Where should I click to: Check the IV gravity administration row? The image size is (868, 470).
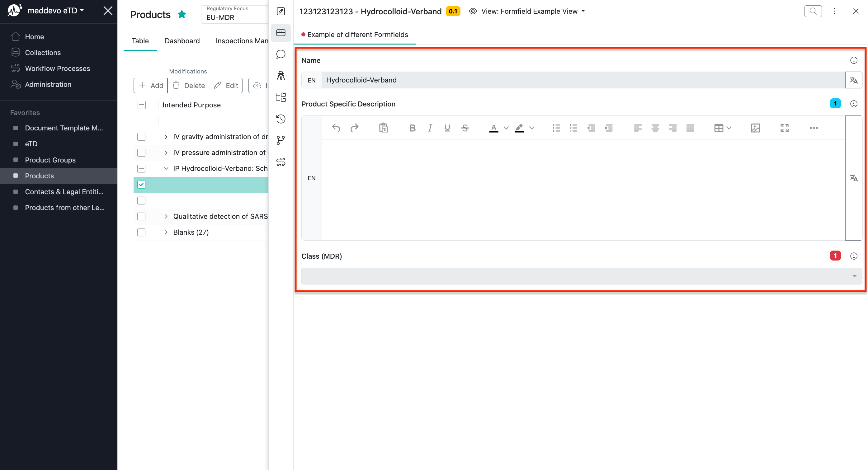click(142, 137)
